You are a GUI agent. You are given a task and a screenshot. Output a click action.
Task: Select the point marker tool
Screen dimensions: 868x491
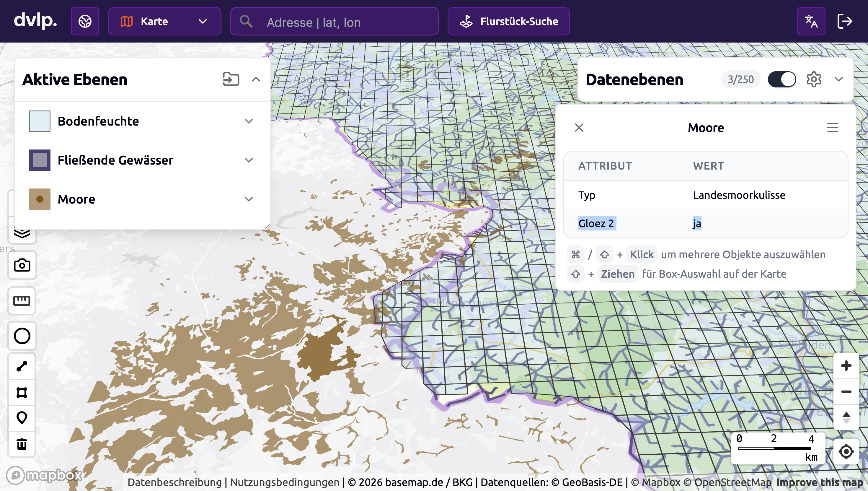point(22,418)
